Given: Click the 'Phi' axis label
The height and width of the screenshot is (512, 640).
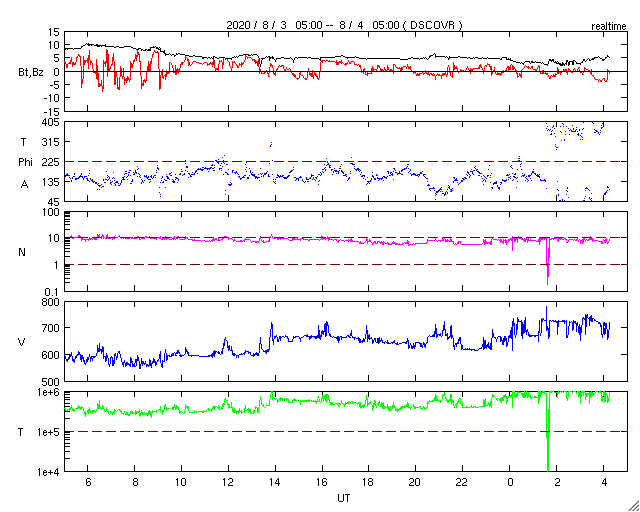Looking at the screenshot, I should tap(25, 163).
